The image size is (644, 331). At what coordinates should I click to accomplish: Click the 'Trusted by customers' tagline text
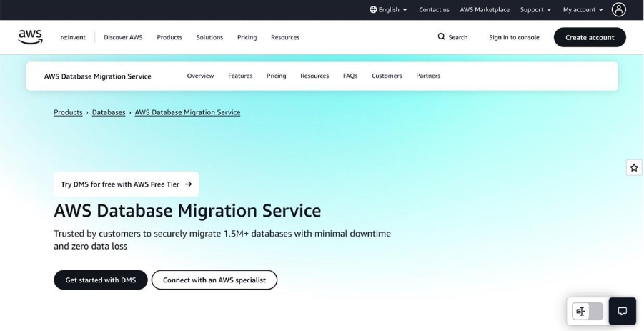tap(222, 239)
